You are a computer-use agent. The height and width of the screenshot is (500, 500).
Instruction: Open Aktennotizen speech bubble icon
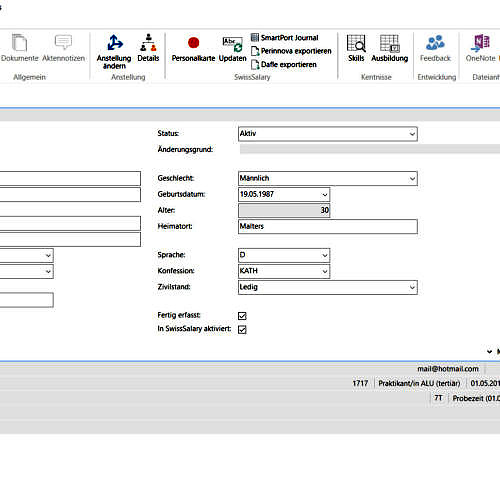coord(63,43)
